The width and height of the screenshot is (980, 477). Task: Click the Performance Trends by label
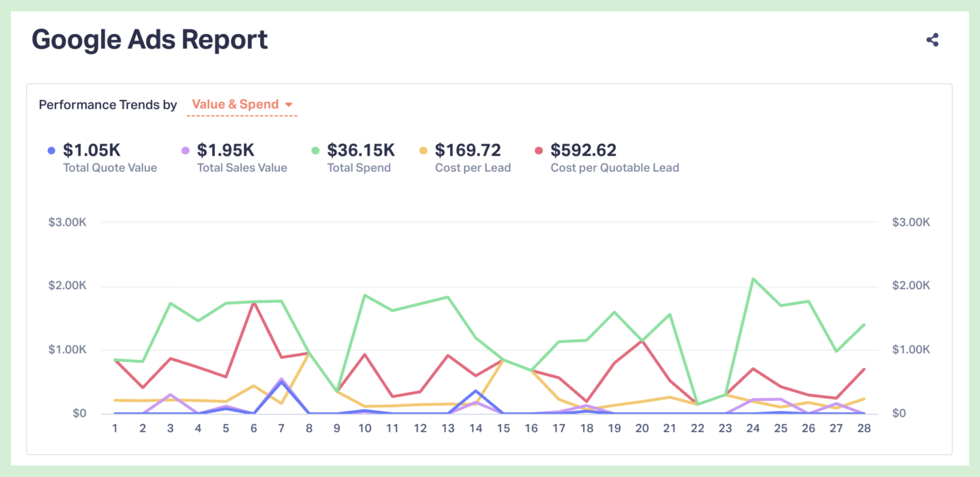108,105
